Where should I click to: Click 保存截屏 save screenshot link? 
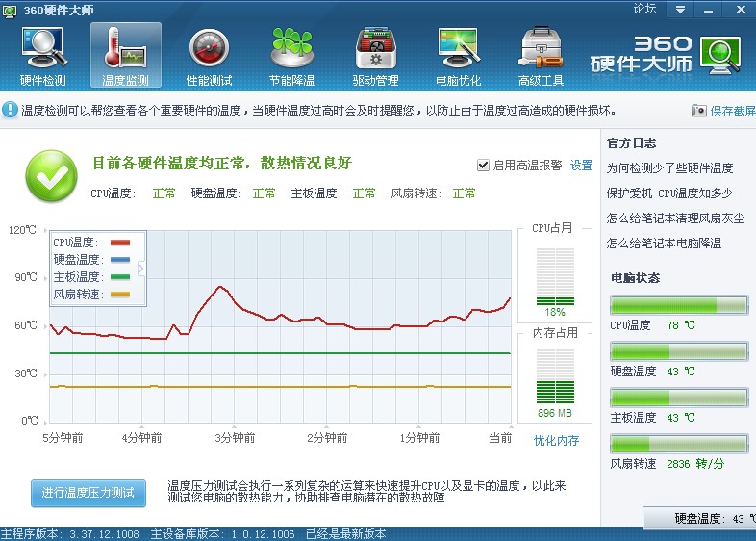[x=733, y=111]
